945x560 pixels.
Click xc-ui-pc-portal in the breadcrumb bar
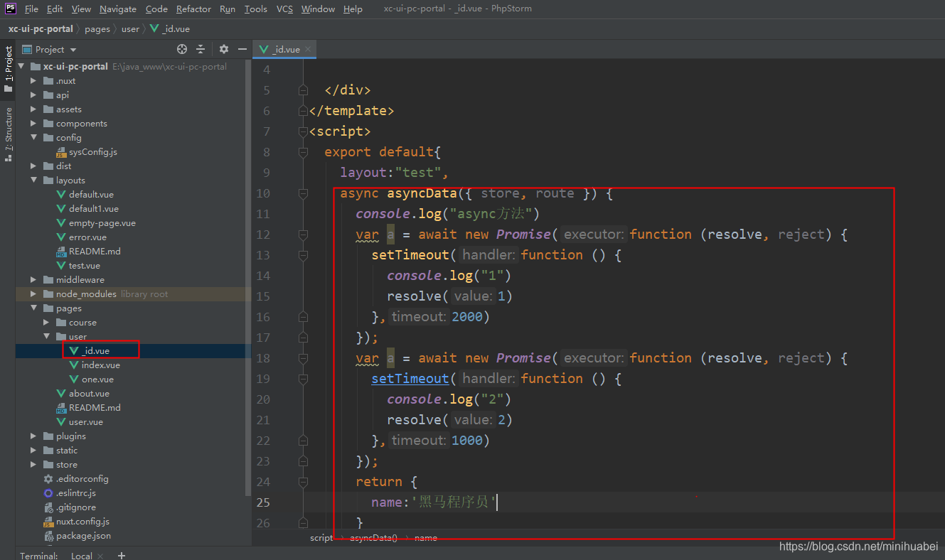41,28
